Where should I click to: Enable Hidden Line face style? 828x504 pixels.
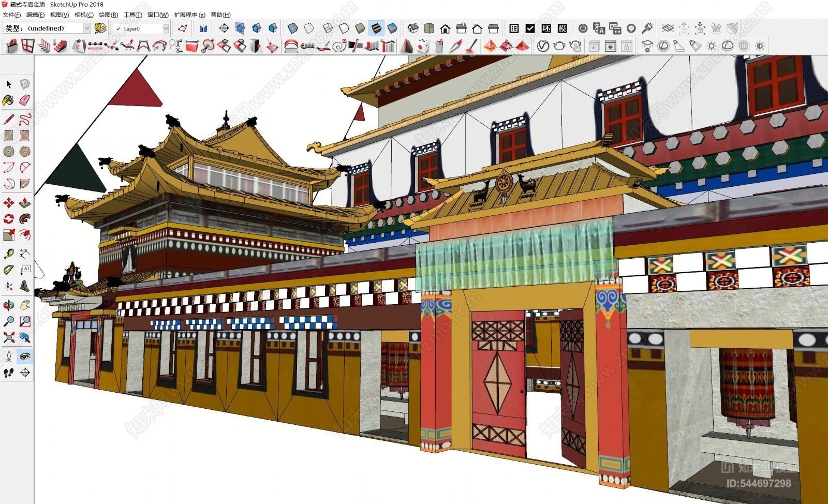[x=344, y=28]
